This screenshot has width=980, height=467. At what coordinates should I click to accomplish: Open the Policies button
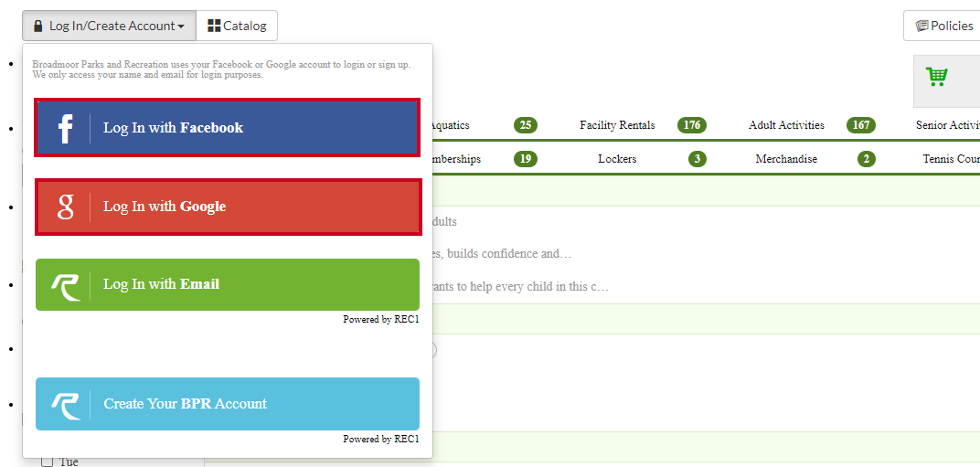click(942, 26)
